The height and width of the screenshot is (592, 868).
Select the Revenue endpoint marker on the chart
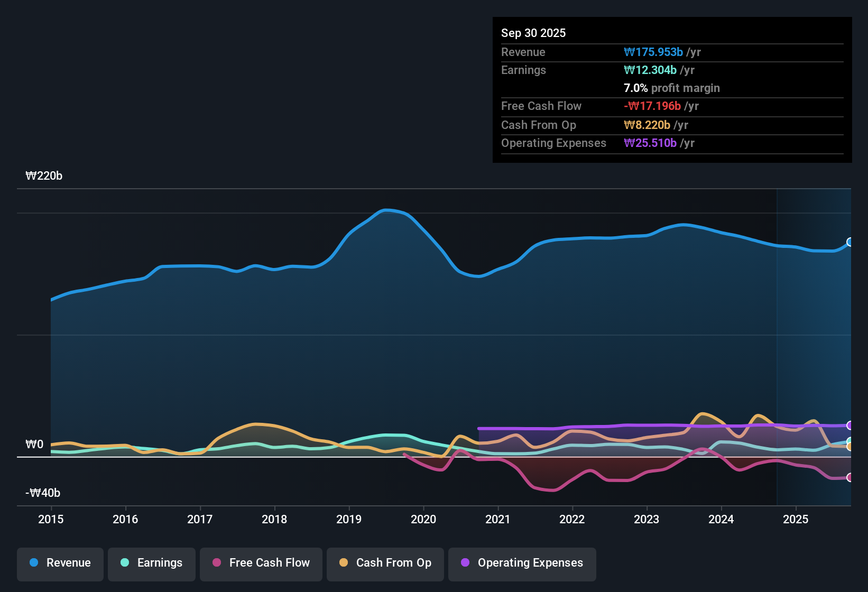click(x=850, y=243)
